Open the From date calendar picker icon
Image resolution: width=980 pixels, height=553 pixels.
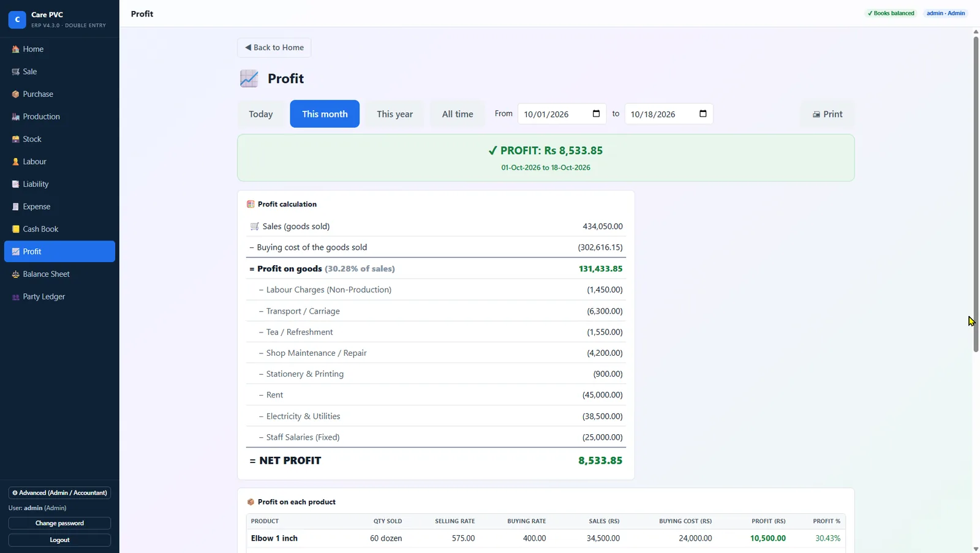pyautogui.click(x=597, y=114)
